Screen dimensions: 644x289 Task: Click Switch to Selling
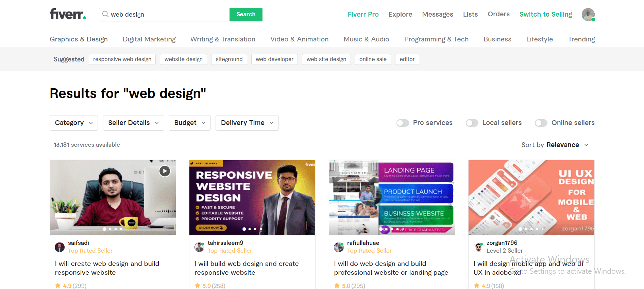546,15
